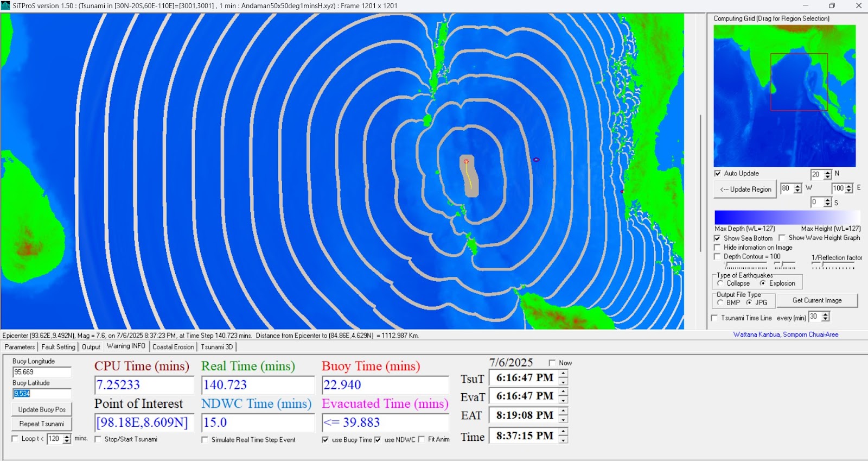The image size is (868, 461).
Task: Click the SiTProS app icon in title bar
Action: coord(5,5)
